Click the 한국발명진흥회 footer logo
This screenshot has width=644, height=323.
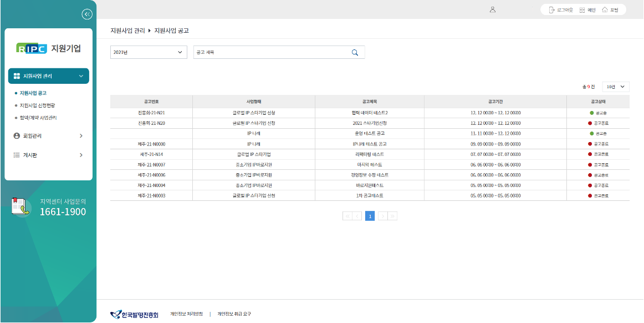[x=134, y=314]
